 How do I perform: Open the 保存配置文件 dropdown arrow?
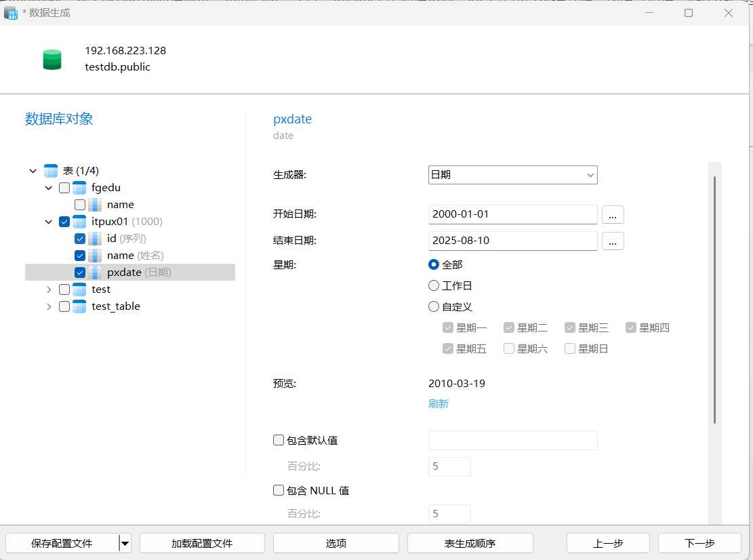pos(125,543)
